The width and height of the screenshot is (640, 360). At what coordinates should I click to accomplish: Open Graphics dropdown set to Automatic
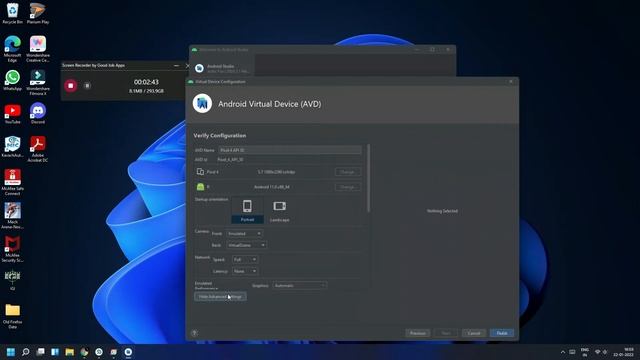300,285
